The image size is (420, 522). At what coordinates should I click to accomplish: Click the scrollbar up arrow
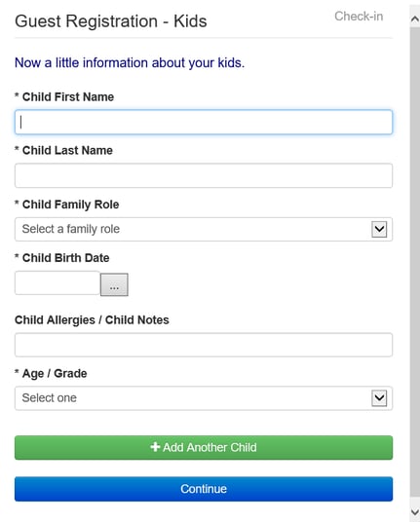tap(415, 19)
